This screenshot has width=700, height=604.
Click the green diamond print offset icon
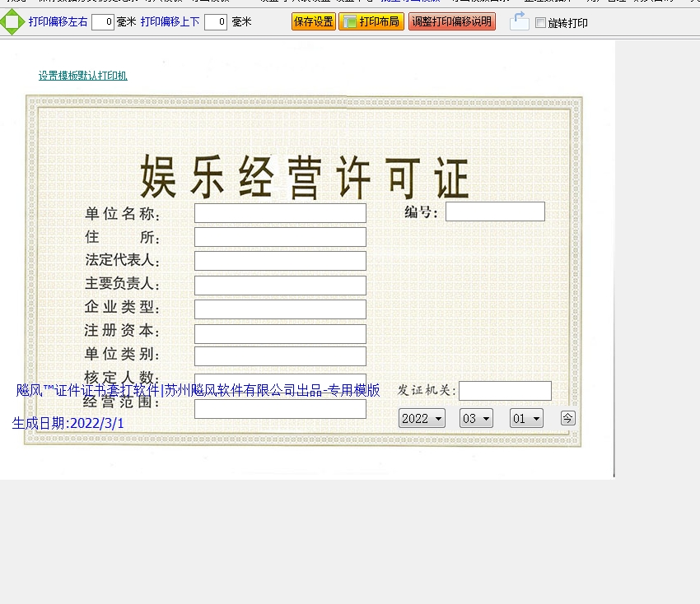pyautogui.click(x=12, y=22)
